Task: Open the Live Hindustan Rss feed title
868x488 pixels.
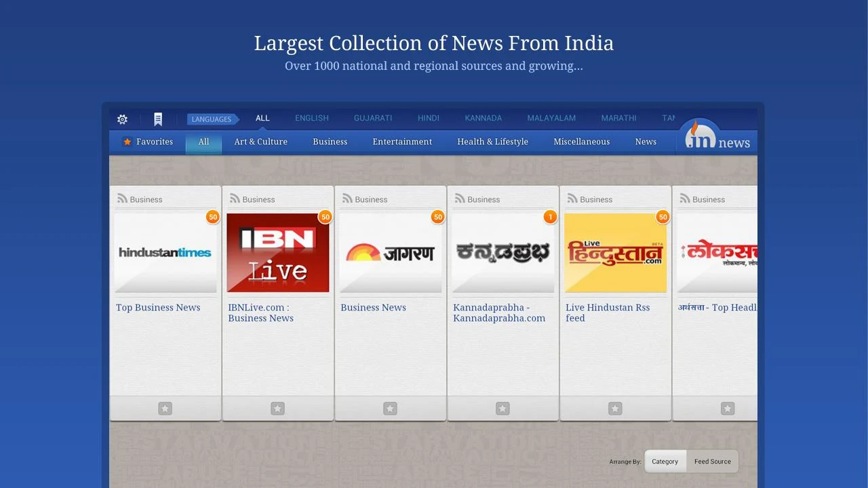Action: pos(608,313)
